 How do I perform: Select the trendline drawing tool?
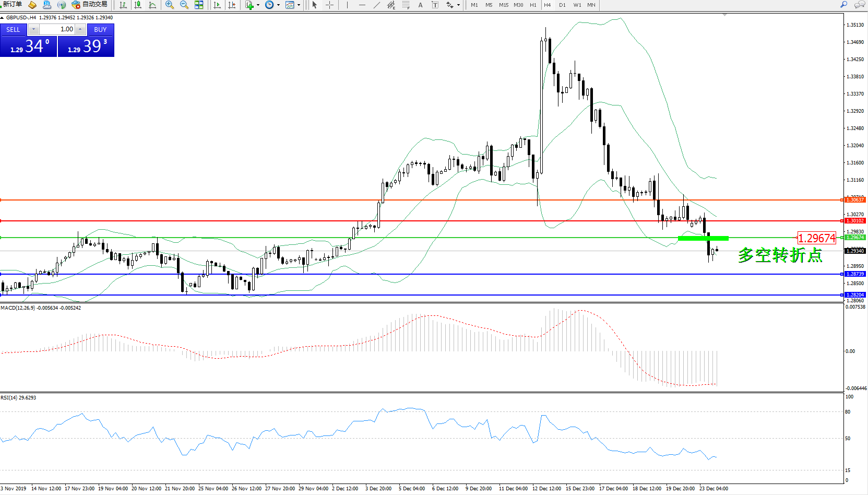point(377,5)
